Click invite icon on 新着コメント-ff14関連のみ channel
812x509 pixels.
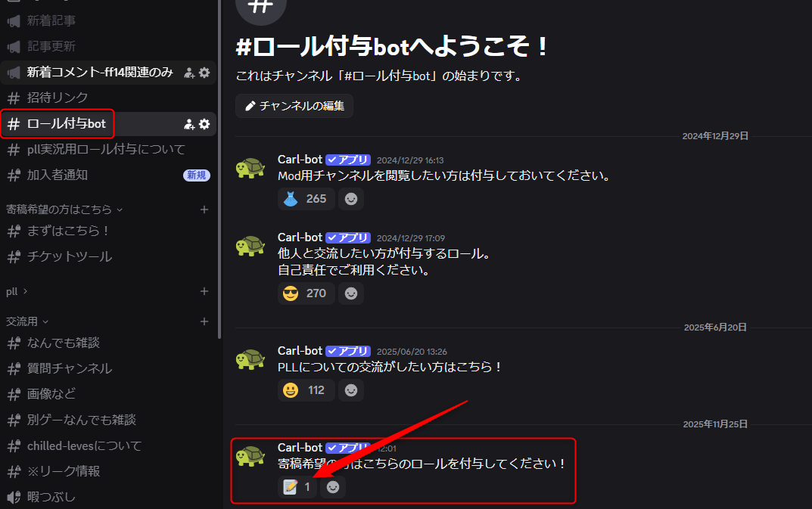[x=189, y=73]
